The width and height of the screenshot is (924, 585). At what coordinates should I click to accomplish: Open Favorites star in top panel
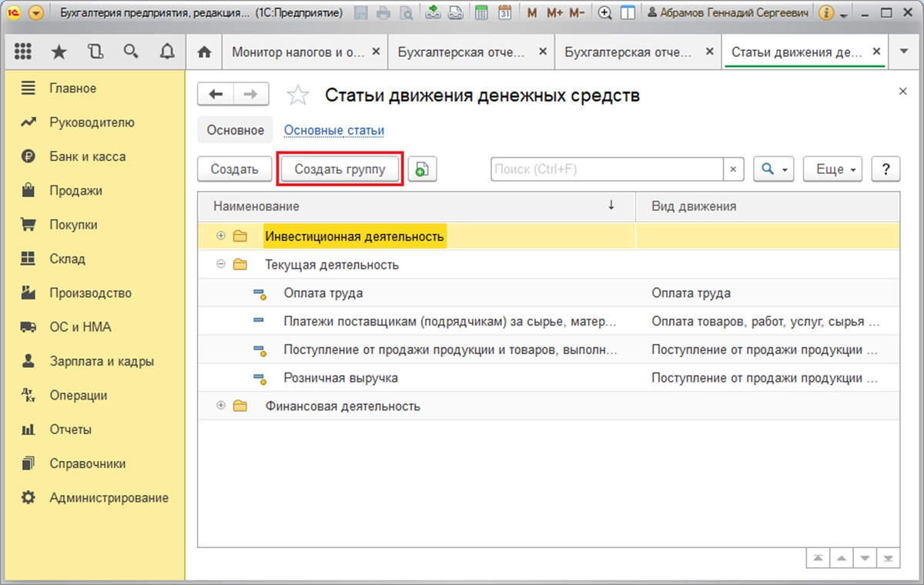59,52
